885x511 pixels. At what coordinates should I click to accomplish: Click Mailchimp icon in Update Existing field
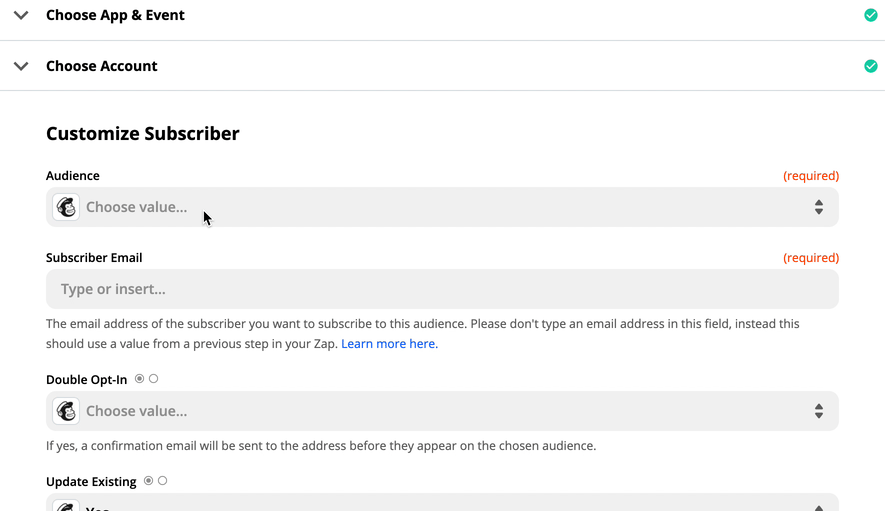[66, 505]
